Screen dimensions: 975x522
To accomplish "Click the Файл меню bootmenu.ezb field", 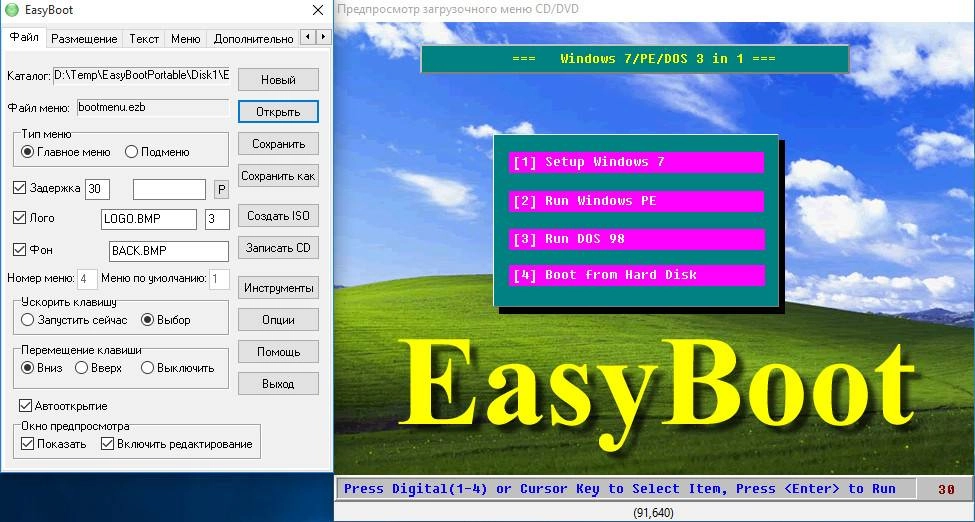I will pos(153,108).
